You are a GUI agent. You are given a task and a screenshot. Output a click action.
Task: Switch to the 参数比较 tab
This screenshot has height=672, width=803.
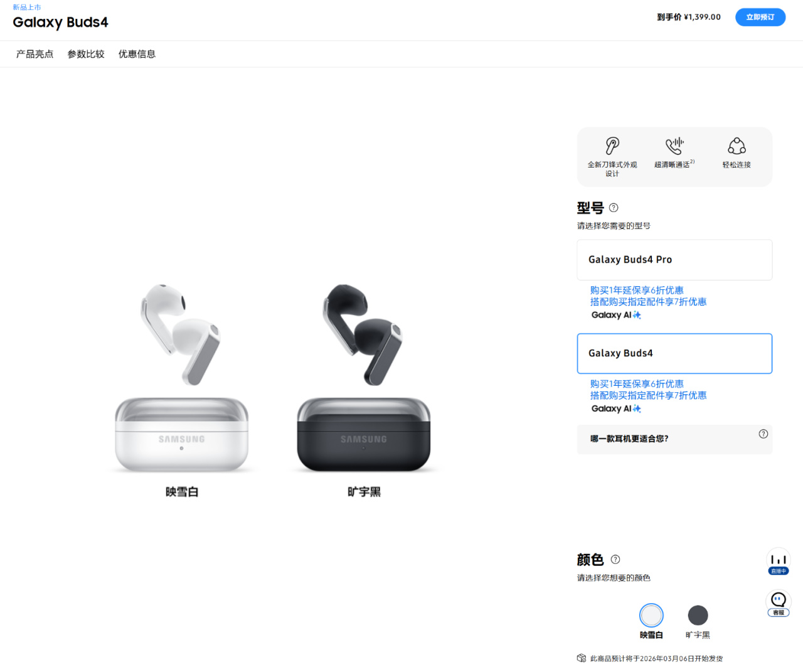[x=86, y=54]
